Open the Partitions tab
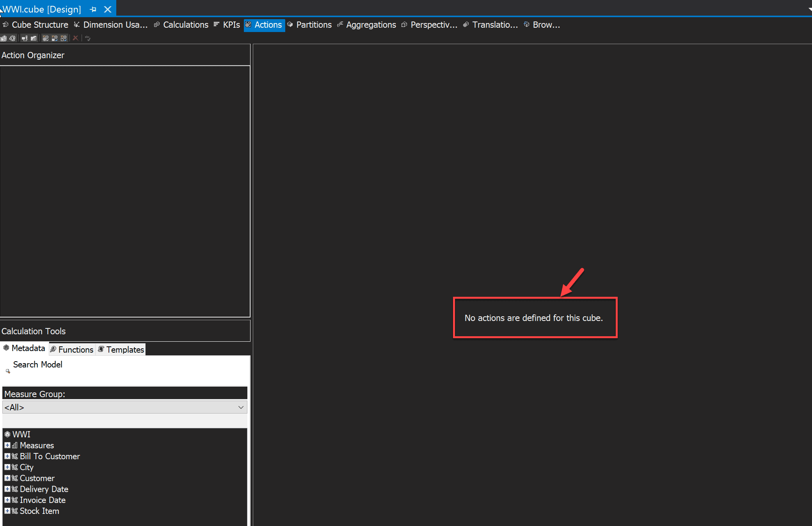 coord(313,25)
